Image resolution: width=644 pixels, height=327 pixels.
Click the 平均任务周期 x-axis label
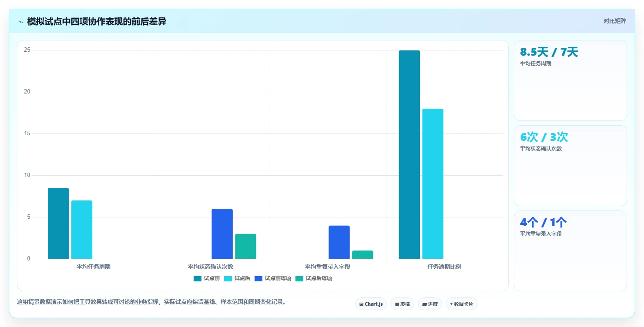point(94,267)
